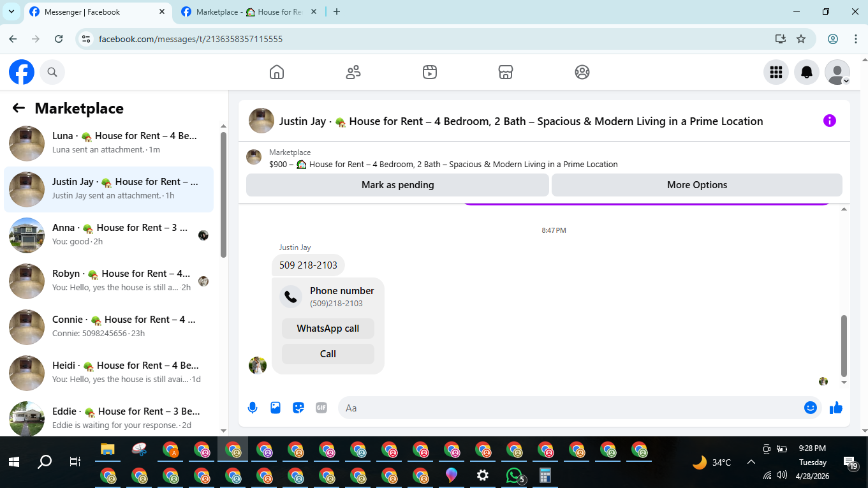This screenshot has width=868, height=488.
Task: Open the 34°C weather widget
Action: [712, 462]
